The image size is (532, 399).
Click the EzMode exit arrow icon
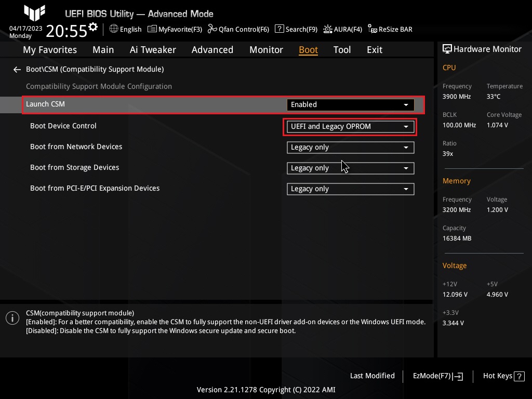(x=458, y=376)
